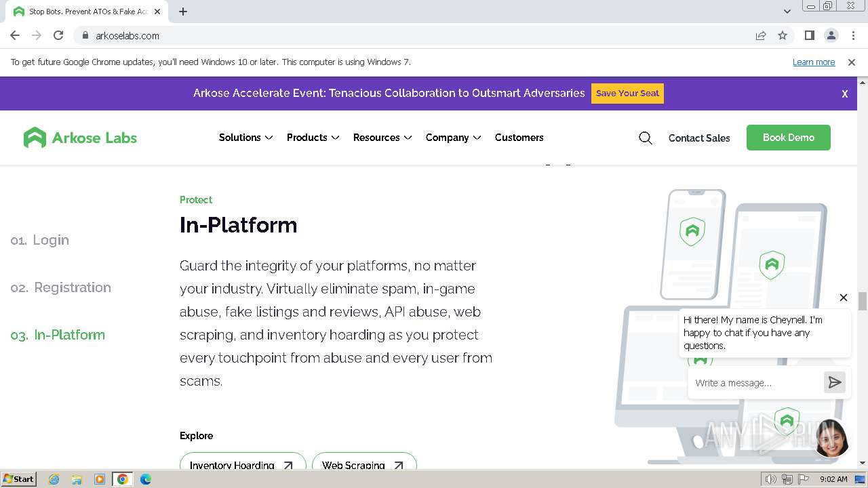Select the 02. Registration section
Image resolution: width=868 pixels, height=488 pixels.
point(61,287)
